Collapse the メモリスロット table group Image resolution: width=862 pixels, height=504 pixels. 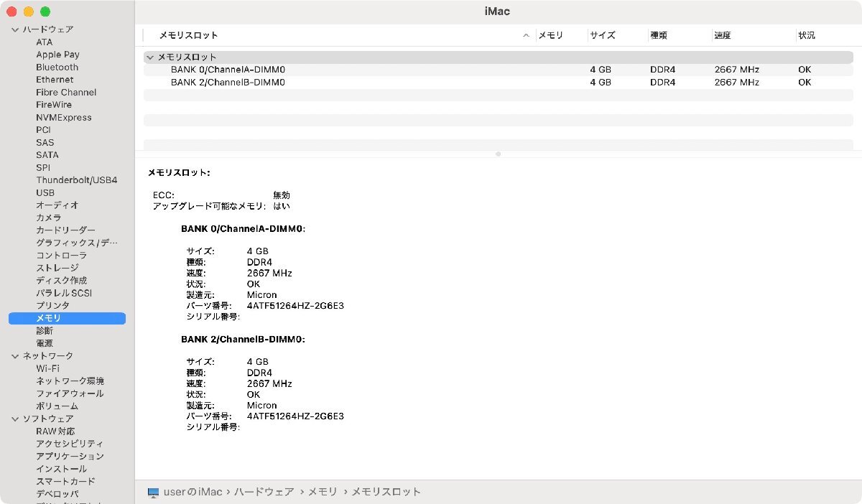tap(150, 57)
